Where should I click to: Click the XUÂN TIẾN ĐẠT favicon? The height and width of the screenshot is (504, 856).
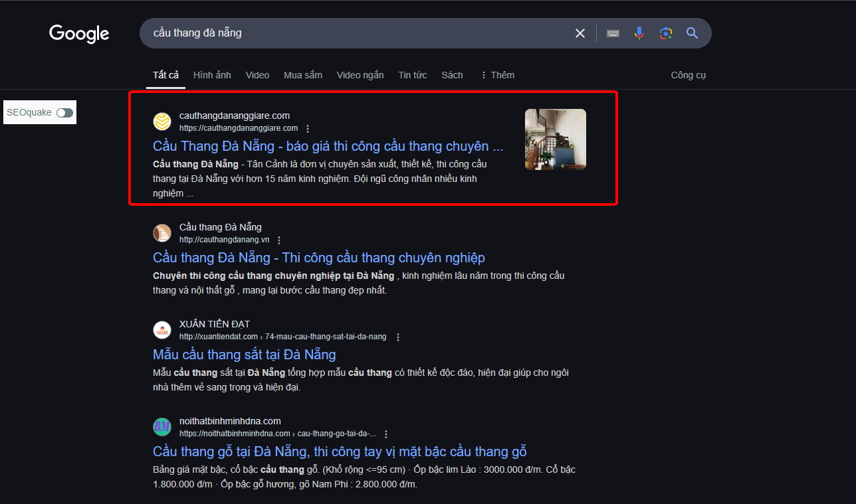[162, 330]
